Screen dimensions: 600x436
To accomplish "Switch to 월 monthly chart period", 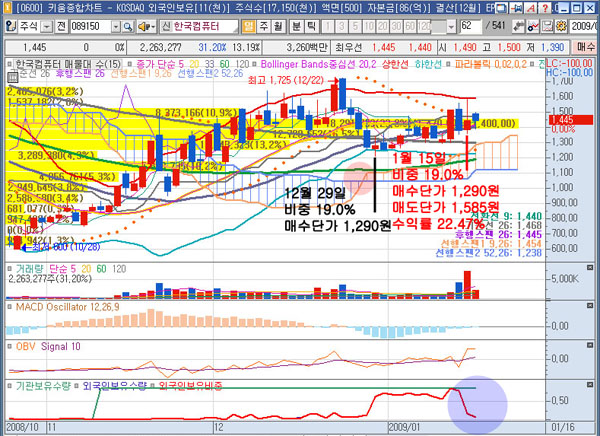I will pos(278,26).
